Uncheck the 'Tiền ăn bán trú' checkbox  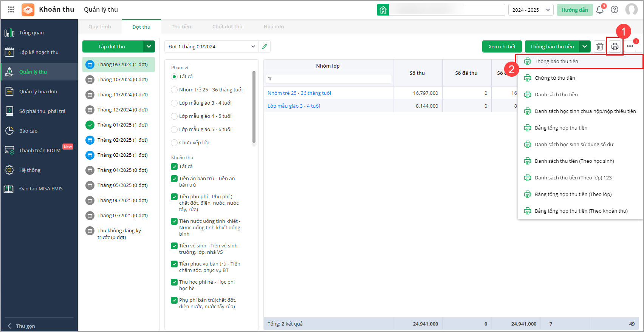click(174, 179)
